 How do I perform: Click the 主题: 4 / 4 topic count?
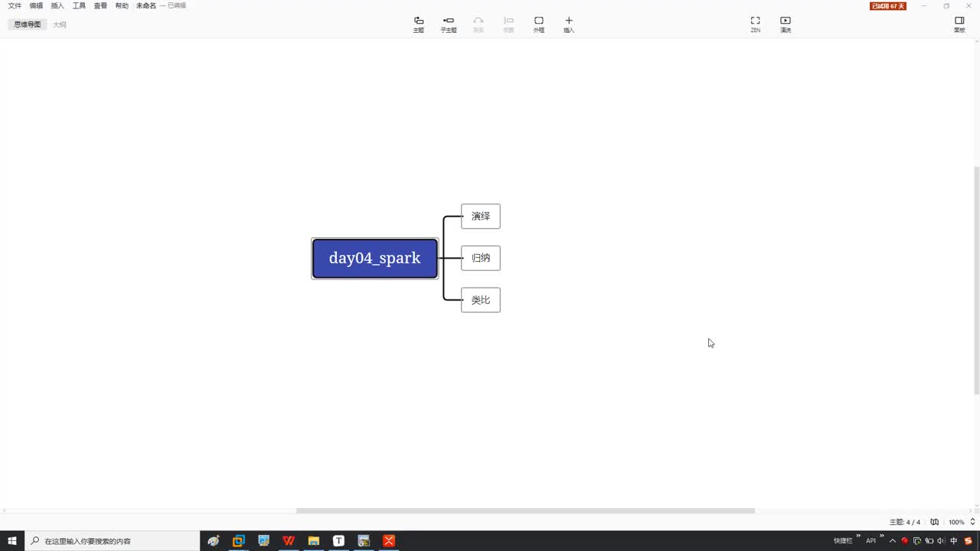coord(905,522)
